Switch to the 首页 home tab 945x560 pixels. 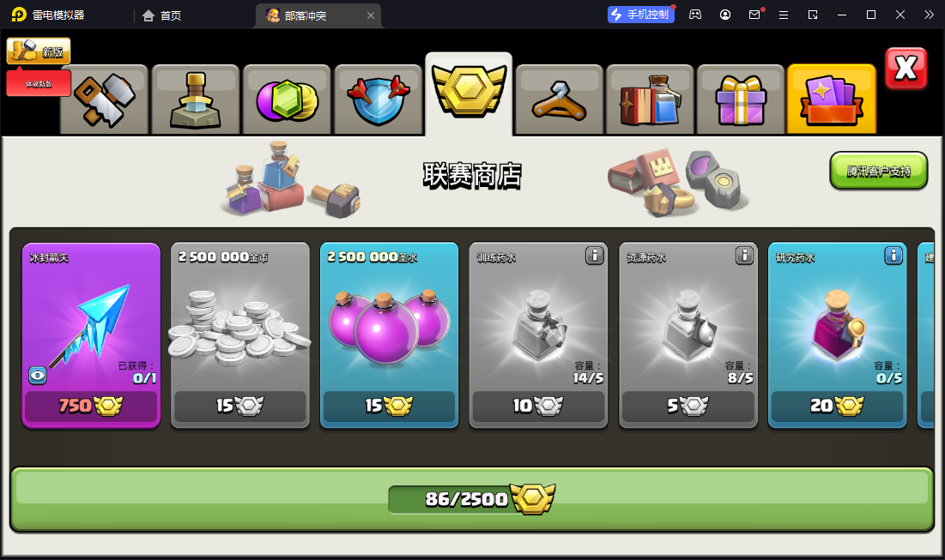coord(162,15)
